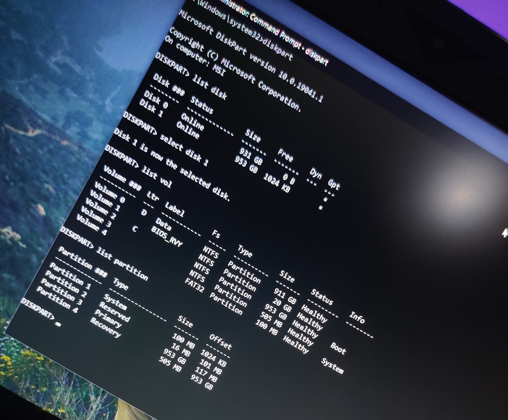This screenshot has height=420, width=508.
Task: Click the final DISKPART> prompt with cursor
Action: (41, 312)
